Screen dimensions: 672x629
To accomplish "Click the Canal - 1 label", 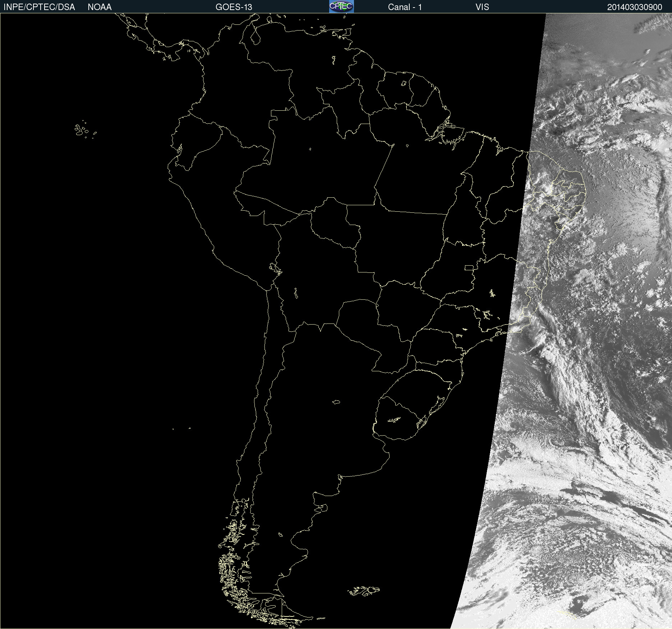I will point(405,7).
